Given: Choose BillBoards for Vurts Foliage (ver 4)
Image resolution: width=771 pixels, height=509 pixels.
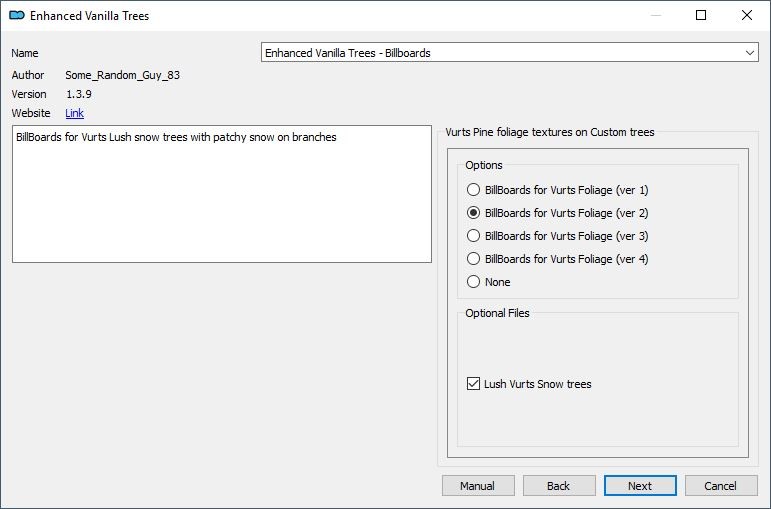Looking at the screenshot, I should click(557, 259).
